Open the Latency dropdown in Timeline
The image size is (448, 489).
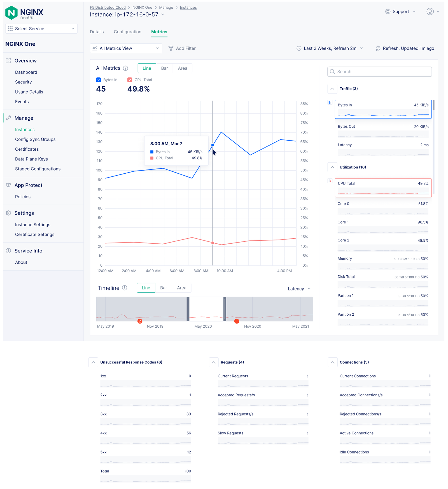pyautogui.click(x=299, y=289)
